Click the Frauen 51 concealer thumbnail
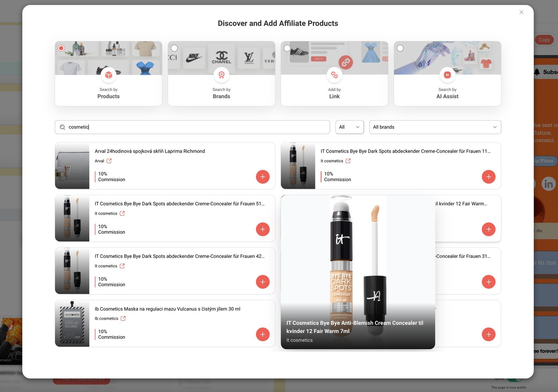558x392 pixels. [72, 218]
